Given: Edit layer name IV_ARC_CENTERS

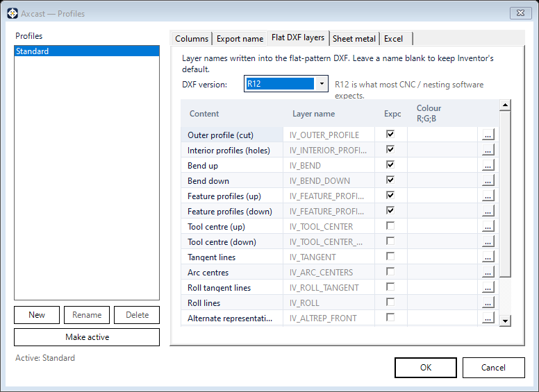Looking at the screenshot, I should (329, 272).
